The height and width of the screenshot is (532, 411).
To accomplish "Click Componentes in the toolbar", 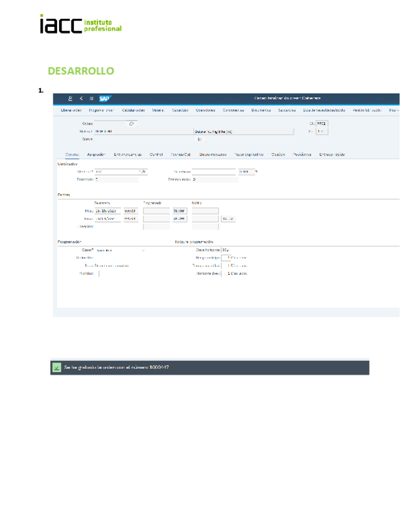I will point(233,110).
